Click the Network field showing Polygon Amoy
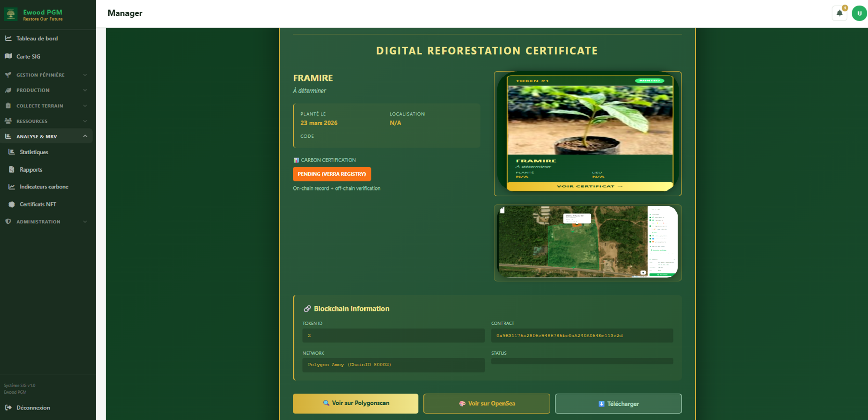Viewport: 868px width, 420px height. [x=393, y=365]
